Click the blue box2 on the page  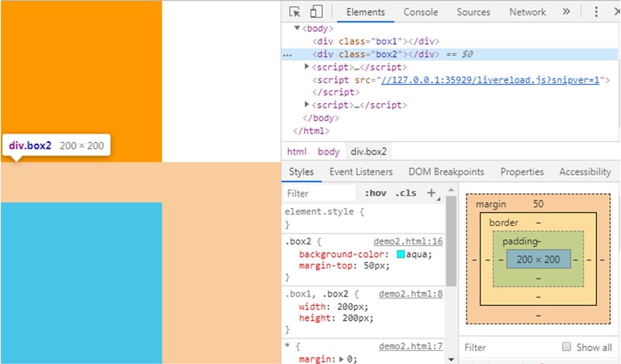(82, 283)
